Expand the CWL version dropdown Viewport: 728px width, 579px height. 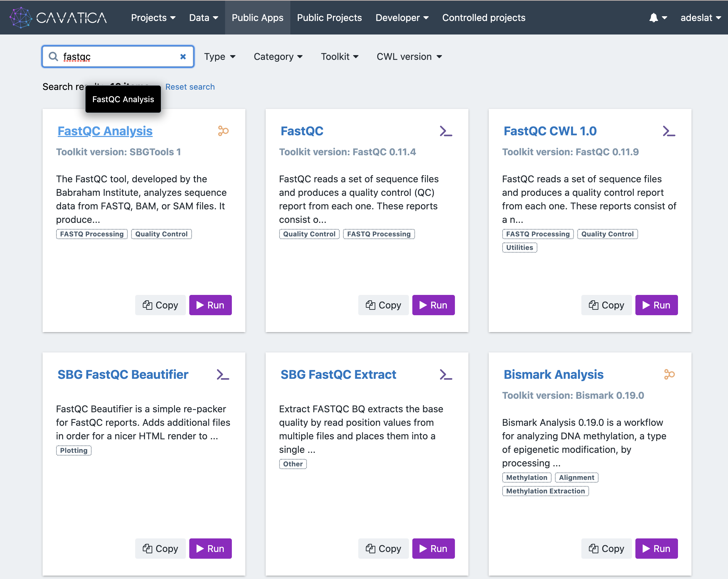[x=409, y=56]
